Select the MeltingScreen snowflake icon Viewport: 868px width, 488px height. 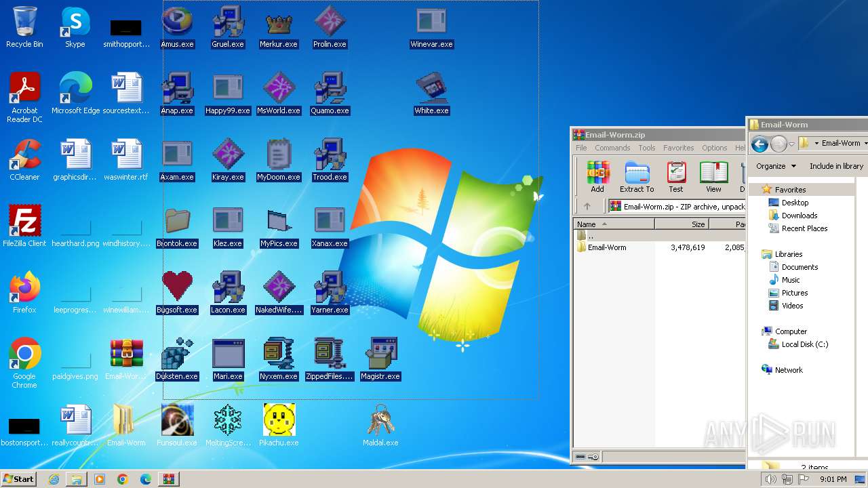(228, 426)
